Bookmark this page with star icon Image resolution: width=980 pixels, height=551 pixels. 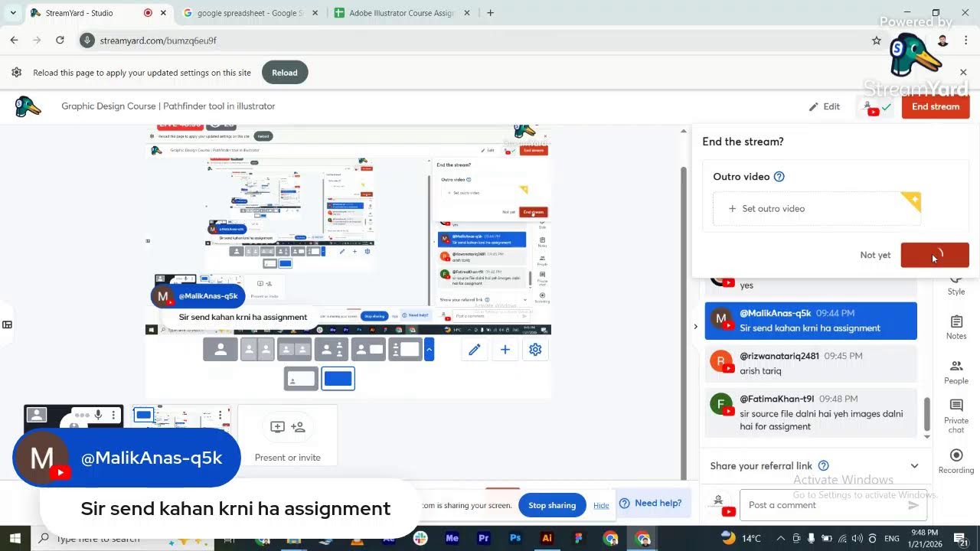[x=877, y=41]
